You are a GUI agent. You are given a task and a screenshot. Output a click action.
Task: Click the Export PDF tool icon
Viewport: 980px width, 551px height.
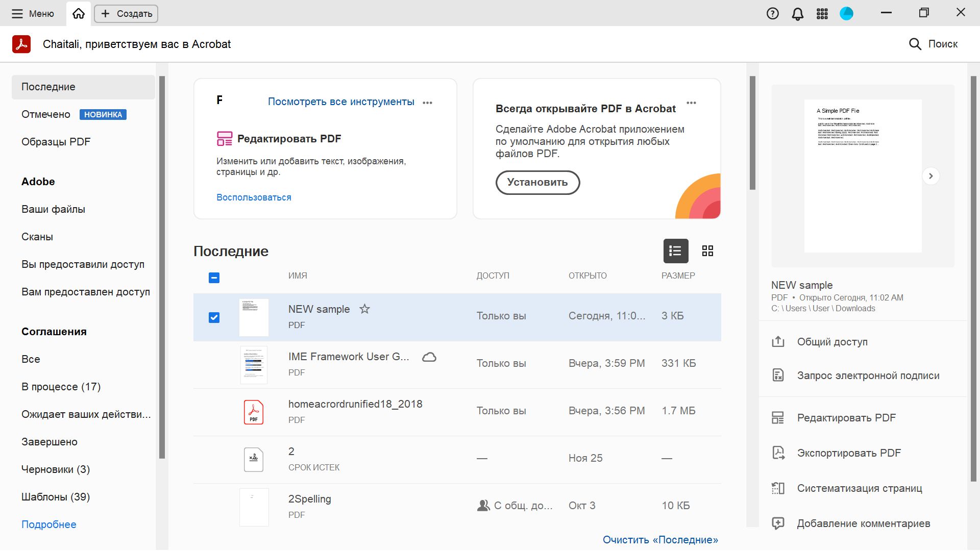click(778, 453)
